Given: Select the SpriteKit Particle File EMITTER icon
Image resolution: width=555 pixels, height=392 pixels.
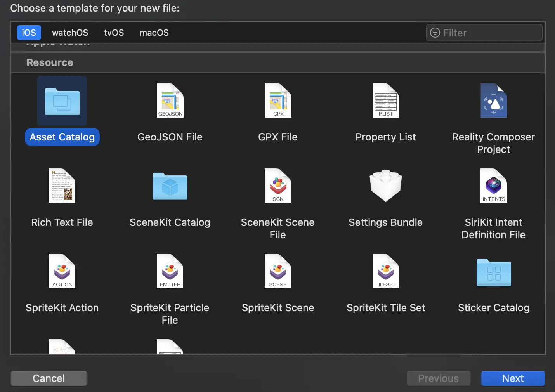Looking at the screenshot, I should [x=170, y=271].
